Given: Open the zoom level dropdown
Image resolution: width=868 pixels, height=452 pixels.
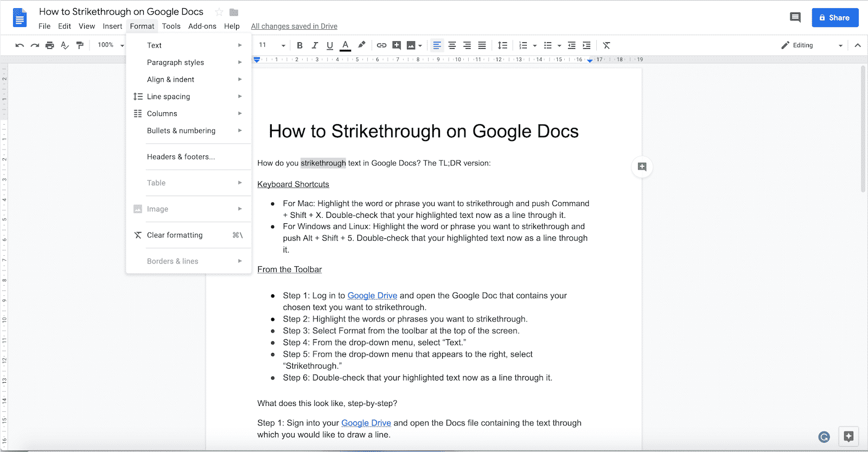Looking at the screenshot, I should coord(110,45).
